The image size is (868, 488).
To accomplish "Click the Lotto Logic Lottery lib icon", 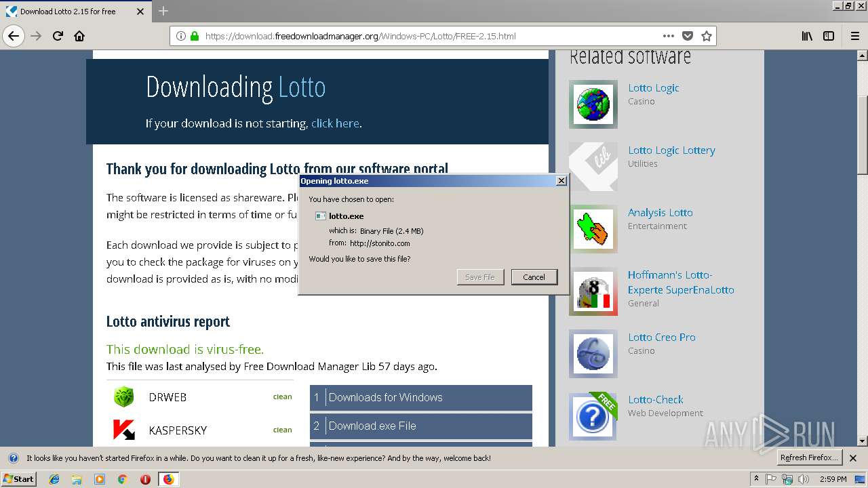I will coord(593,167).
